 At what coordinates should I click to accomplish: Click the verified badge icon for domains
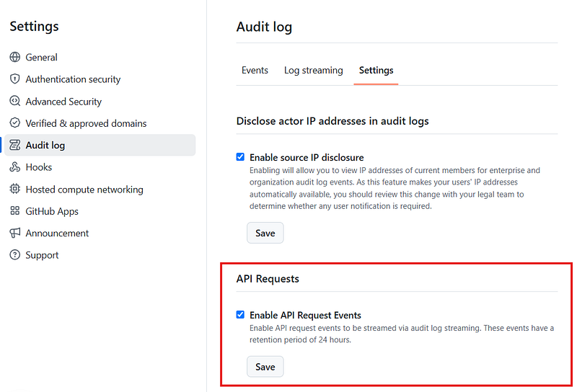pyautogui.click(x=14, y=123)
